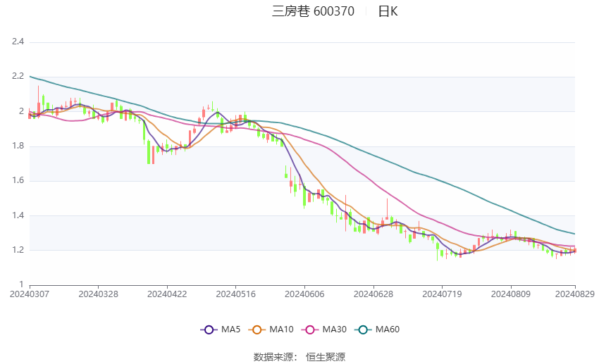Click the teal MA60 legend circle marker

coord(362,330)
